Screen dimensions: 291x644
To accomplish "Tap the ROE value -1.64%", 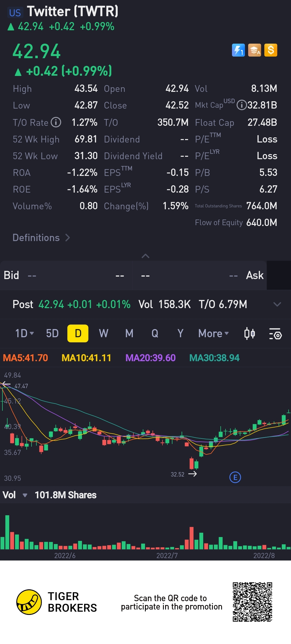I will [x=82, y=189].
